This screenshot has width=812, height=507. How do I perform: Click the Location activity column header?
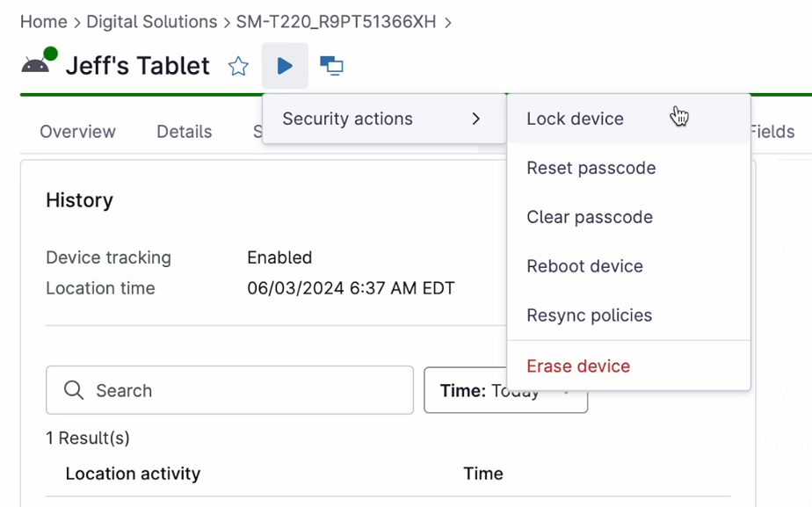(133, 474)
